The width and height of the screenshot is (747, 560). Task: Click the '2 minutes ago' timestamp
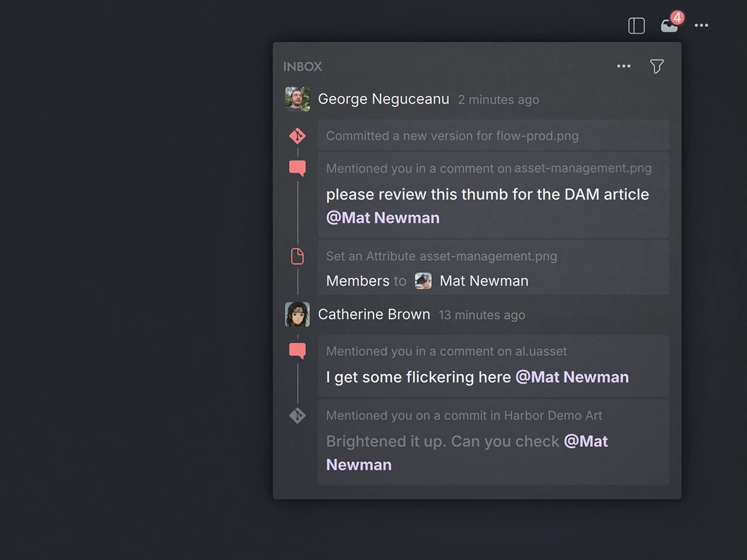498,100
